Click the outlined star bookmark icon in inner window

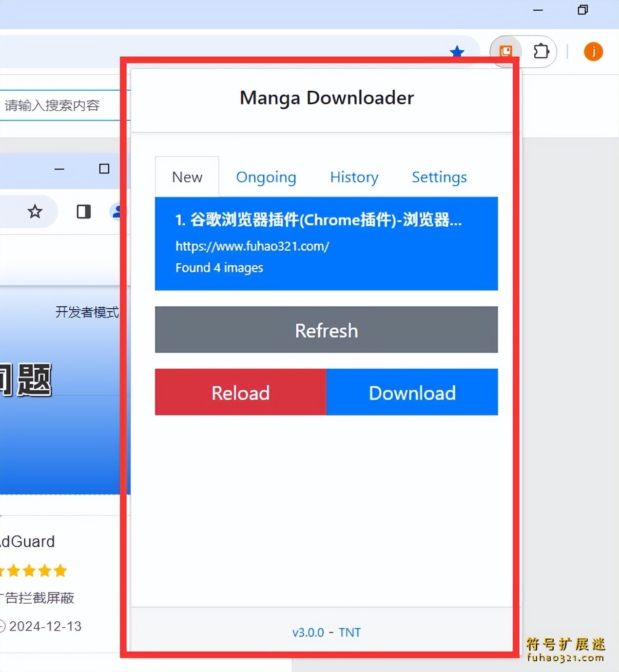click(x=35, y=212)
